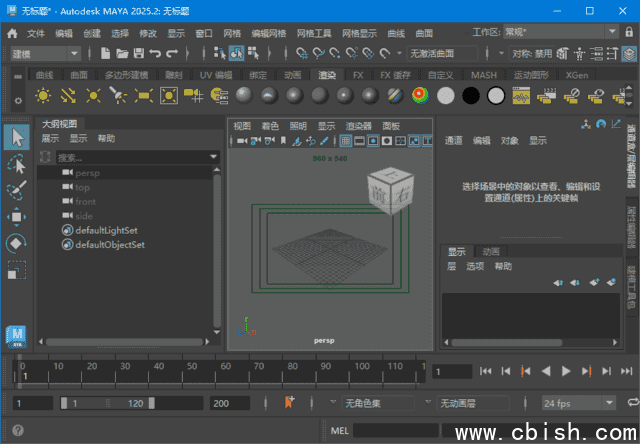Open the 工作区 workspace dropdown
Viewport: 640px width, 444px height.
pos(561,32)
